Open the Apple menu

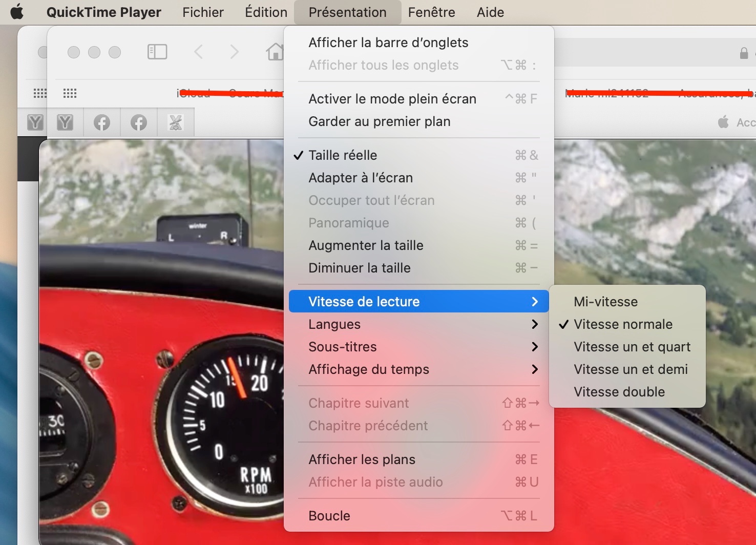[x=17, y=12]
